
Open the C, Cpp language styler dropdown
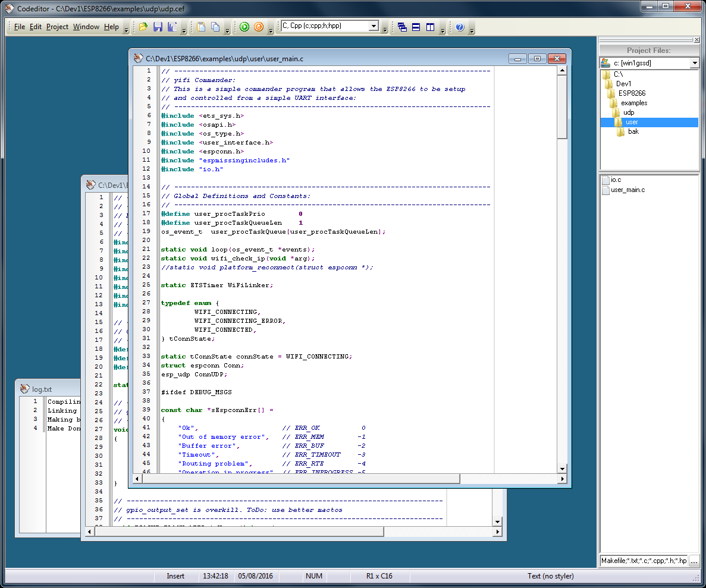click(374, 26)
